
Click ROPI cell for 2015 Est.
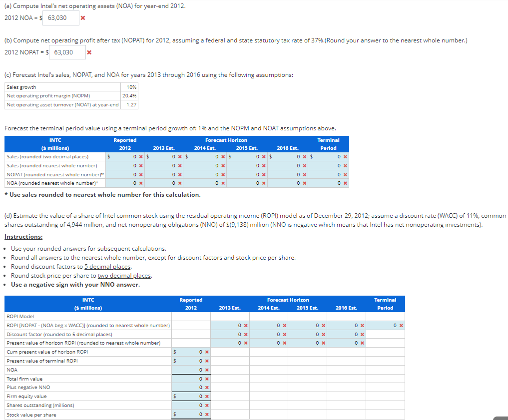coord(308,326)
